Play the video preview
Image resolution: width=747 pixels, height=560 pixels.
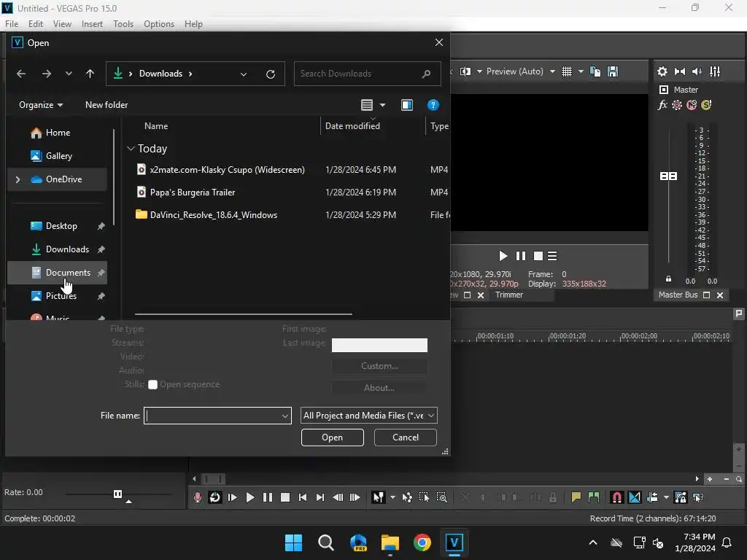[x=503, y=256]
